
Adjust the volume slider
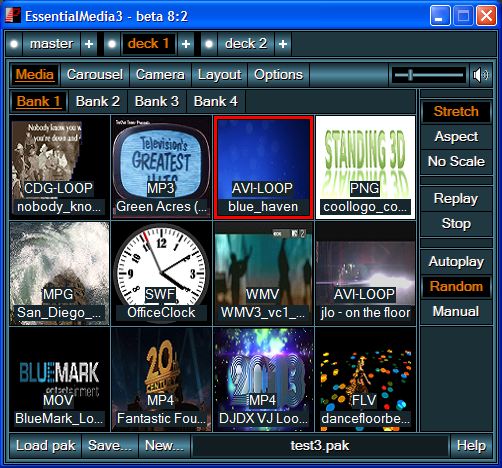pyautogui.click(x=429, y=75)
